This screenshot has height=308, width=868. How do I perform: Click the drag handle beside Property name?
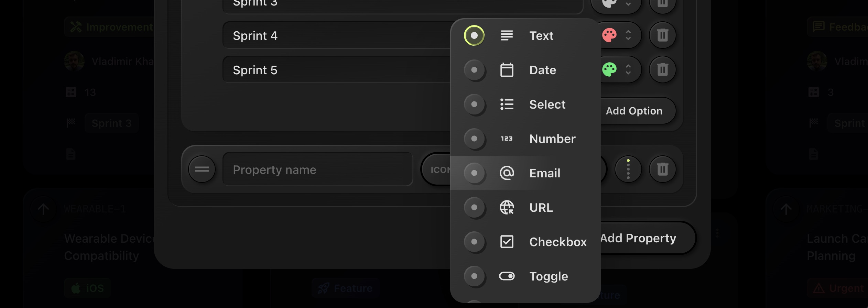point(202,169)
